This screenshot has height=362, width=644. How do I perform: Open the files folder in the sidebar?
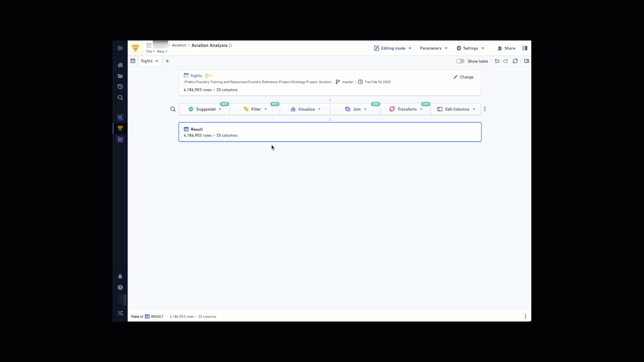[x=120, y=76]
